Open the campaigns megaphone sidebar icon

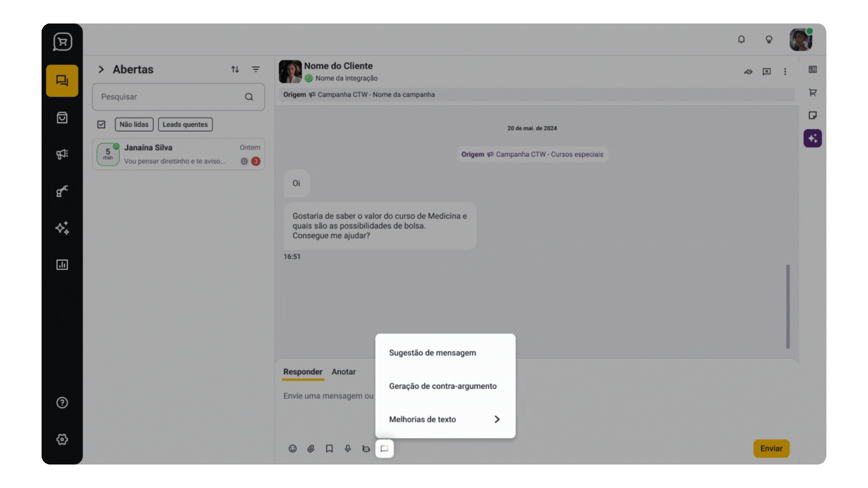62,154
